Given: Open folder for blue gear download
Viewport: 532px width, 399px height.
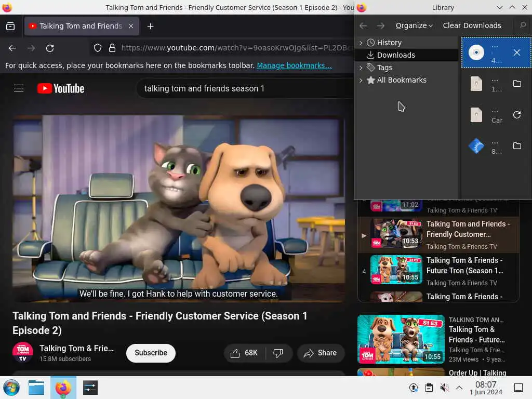Looking at the screenshot, I should click(x=517, y=146).
